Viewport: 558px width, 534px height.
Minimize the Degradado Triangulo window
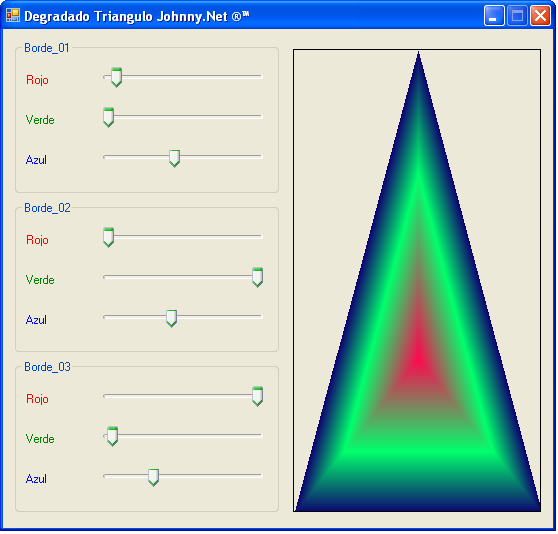pos(494,16)
